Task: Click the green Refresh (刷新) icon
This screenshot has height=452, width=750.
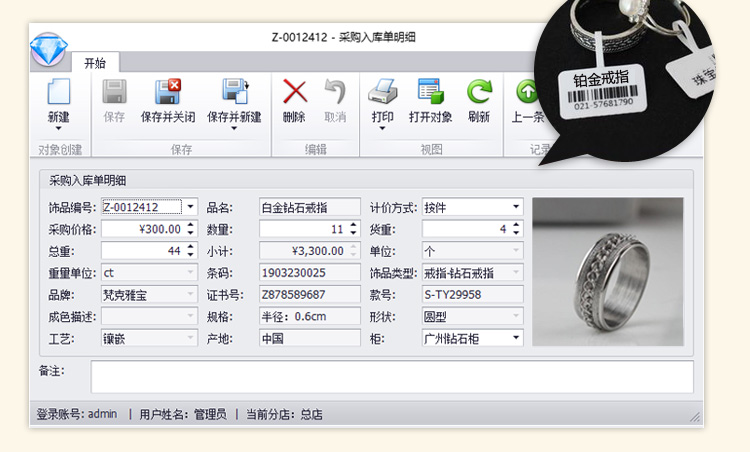Action: (479, 92)
